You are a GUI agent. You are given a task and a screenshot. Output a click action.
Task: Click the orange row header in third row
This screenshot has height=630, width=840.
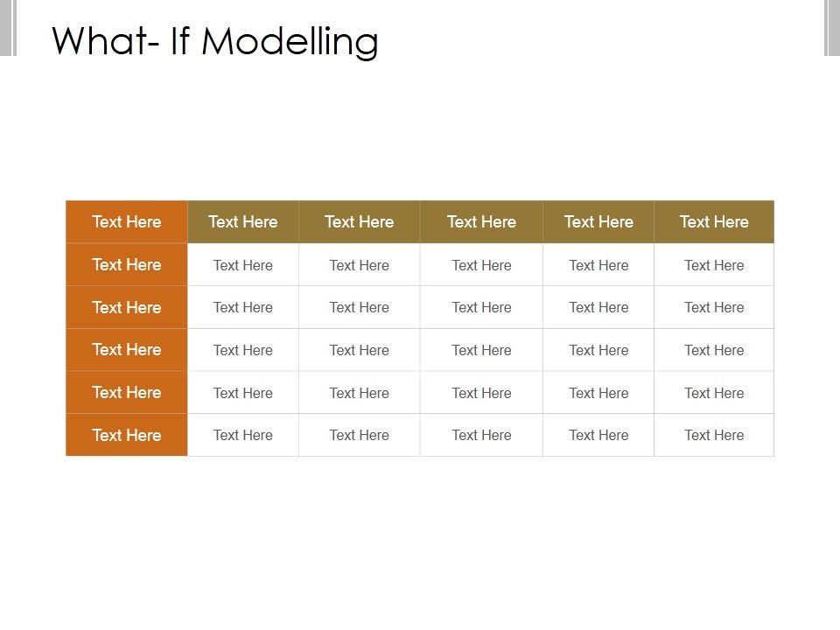[x=127, y=307]
